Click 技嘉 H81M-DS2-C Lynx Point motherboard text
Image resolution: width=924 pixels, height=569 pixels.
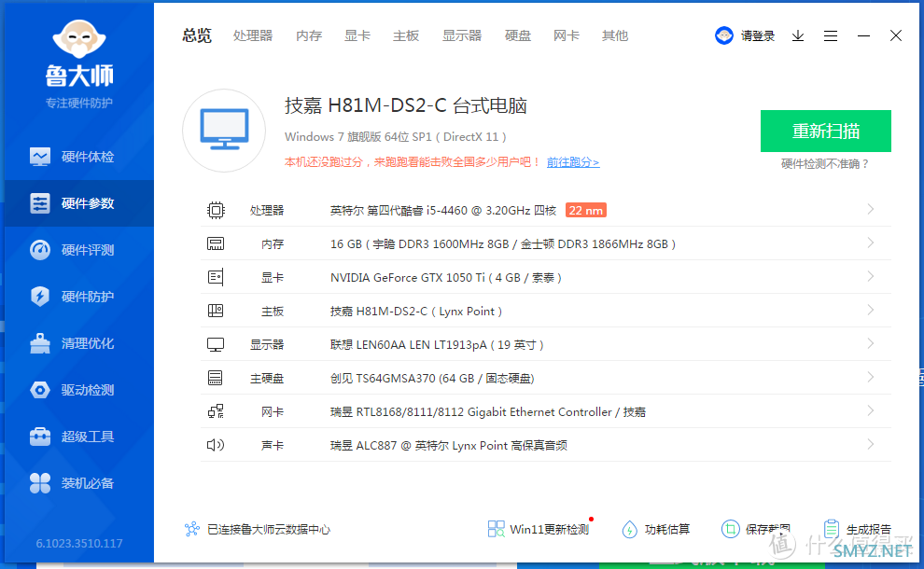pyautogui.click(x=416, y=311)
